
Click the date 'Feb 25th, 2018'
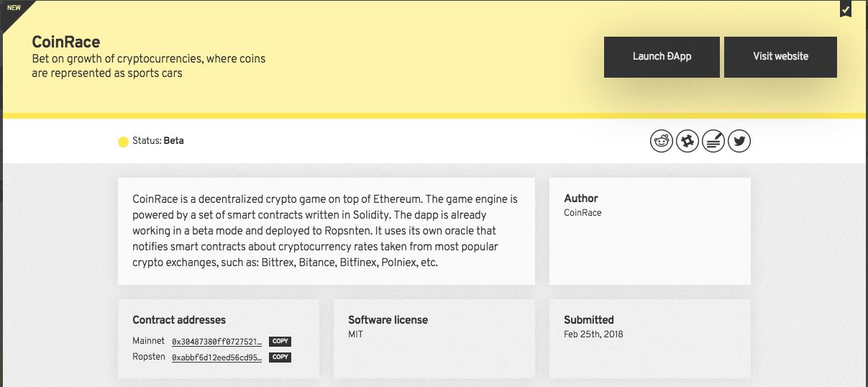click(593, 334)
